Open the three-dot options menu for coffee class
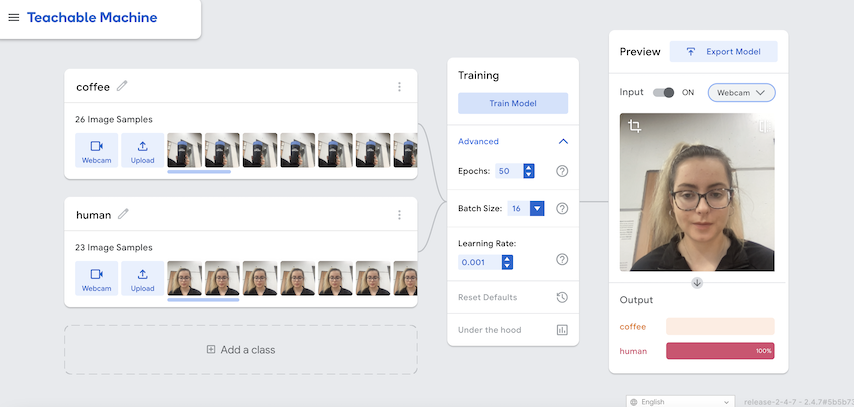This screenshot has width=854, height=407. click(x=399, y=87)
